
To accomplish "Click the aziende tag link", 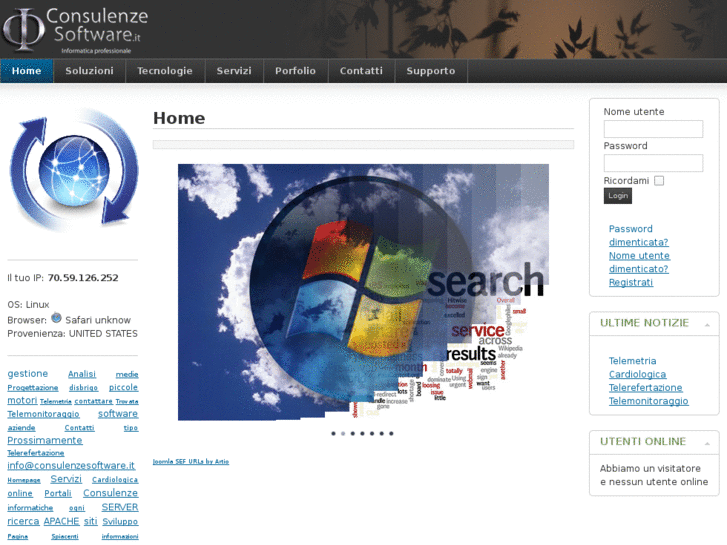I will 21,428.
